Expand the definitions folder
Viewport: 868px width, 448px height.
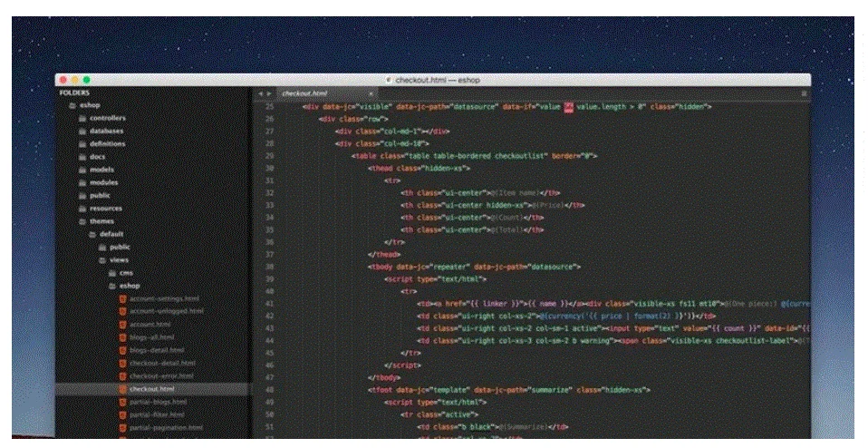coord(82,144)
